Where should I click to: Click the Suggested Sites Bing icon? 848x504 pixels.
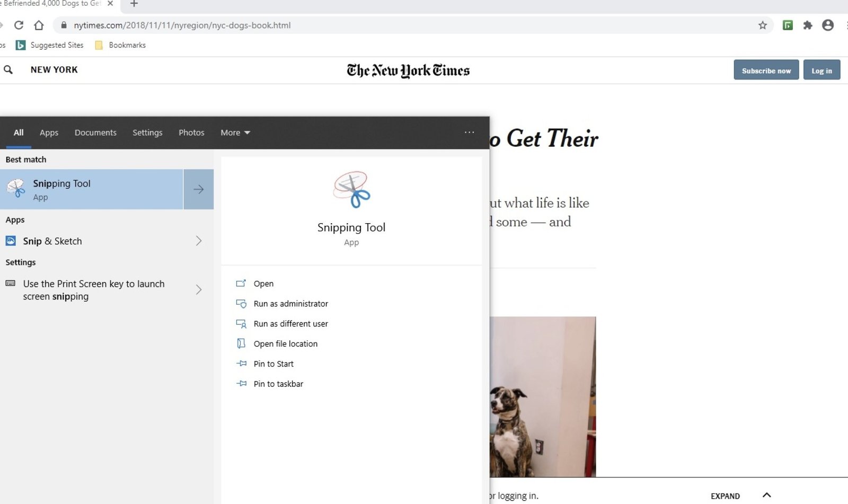(21, 45)
